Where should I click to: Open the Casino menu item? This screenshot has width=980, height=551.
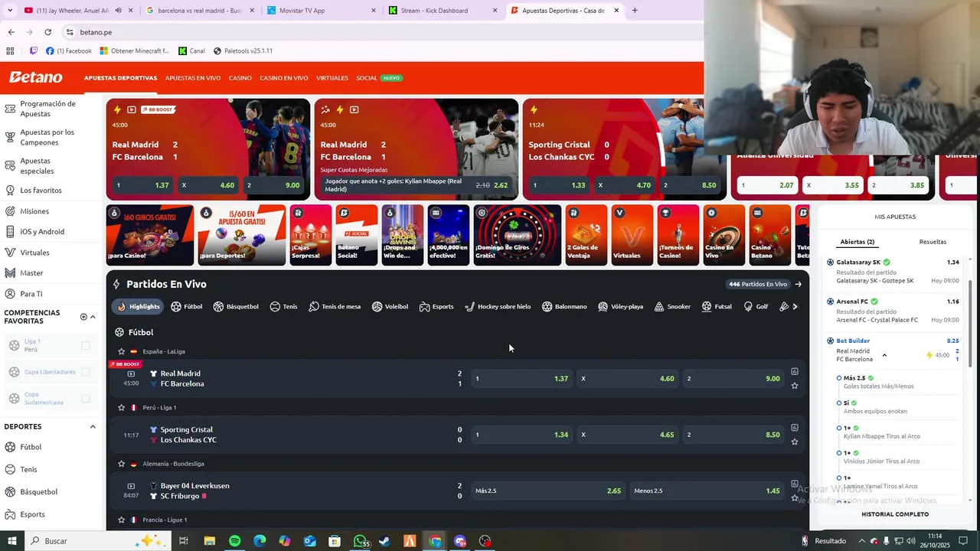pos(240,78)
